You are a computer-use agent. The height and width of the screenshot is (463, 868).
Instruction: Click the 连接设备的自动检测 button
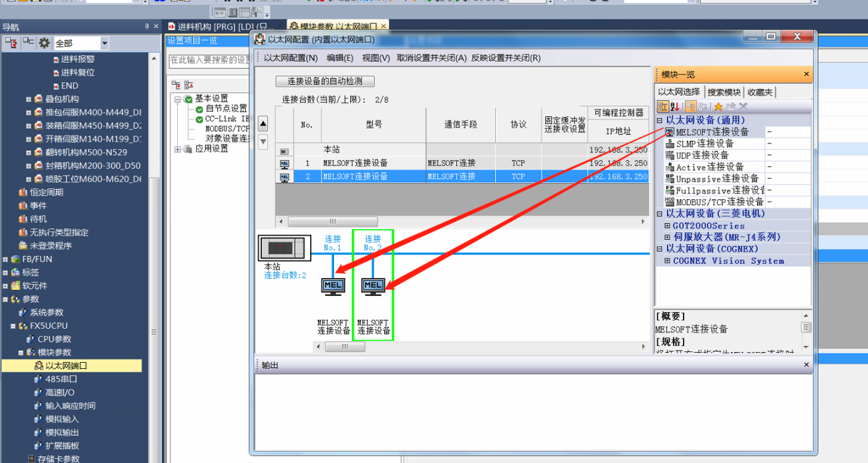click(x=325, y=82)
